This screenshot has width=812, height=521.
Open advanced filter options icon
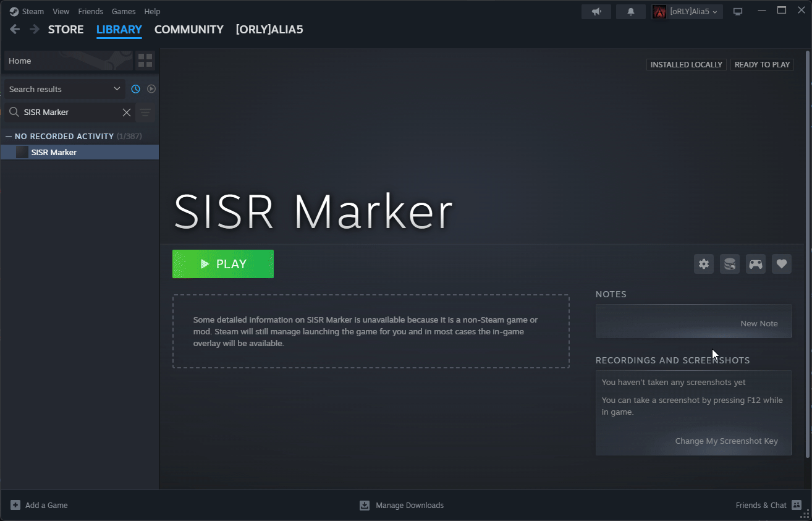[145, 112]
